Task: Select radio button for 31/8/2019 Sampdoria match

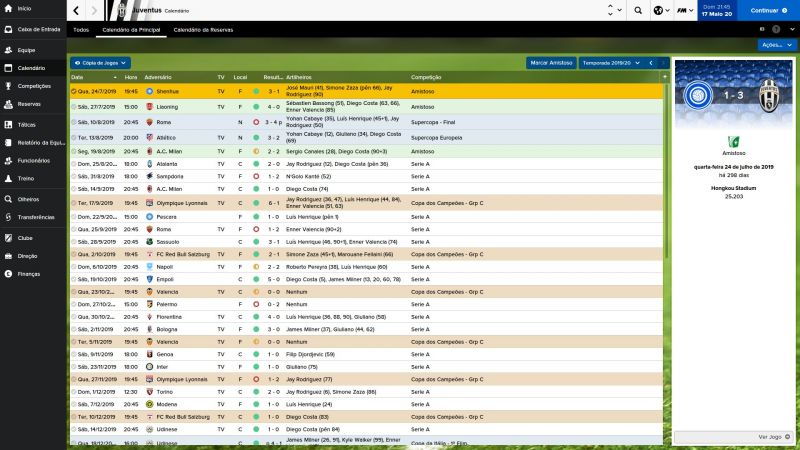Action: coord(74,176)
